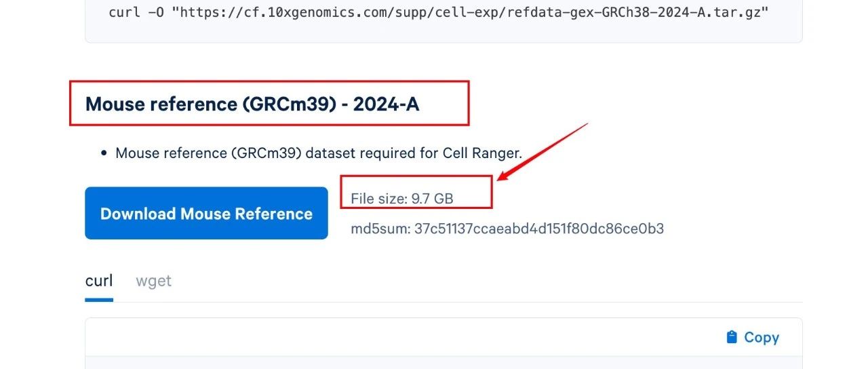Click the empty code area below Copy
Image resolution: width=868 pixels, height=369 pixels.
click(x=443, y=363)
